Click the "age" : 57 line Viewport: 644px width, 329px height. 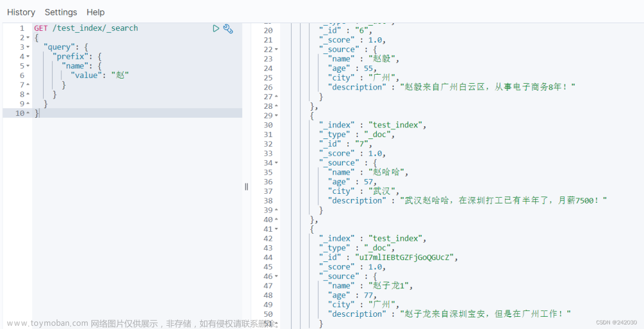point(352,182)
